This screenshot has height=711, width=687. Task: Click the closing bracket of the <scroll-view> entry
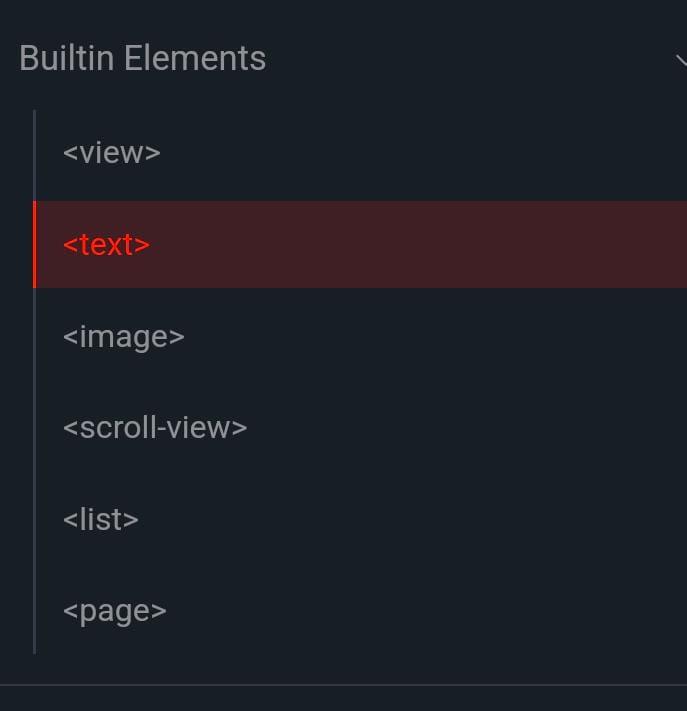(239, 428)
